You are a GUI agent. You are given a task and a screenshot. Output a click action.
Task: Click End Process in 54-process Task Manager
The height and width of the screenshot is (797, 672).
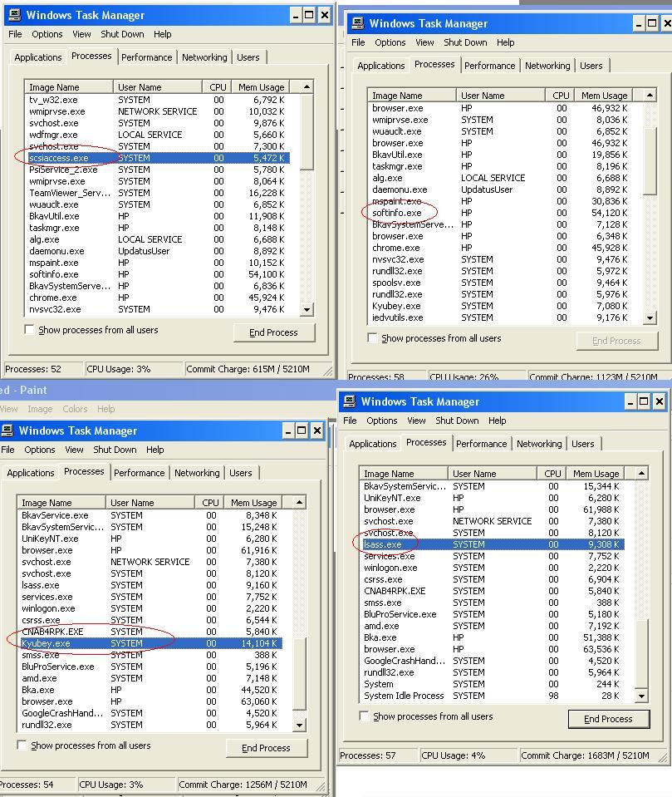267,748
